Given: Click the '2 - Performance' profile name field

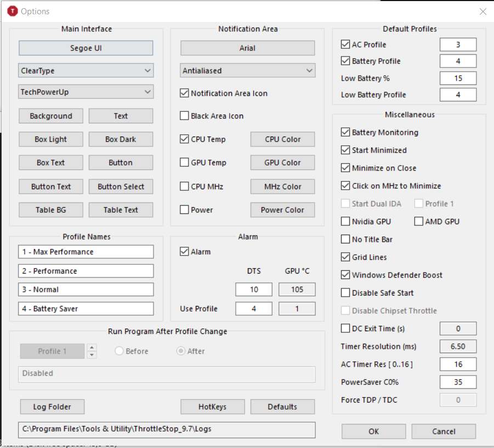Looking at the screenshot, I should point(86,271).
